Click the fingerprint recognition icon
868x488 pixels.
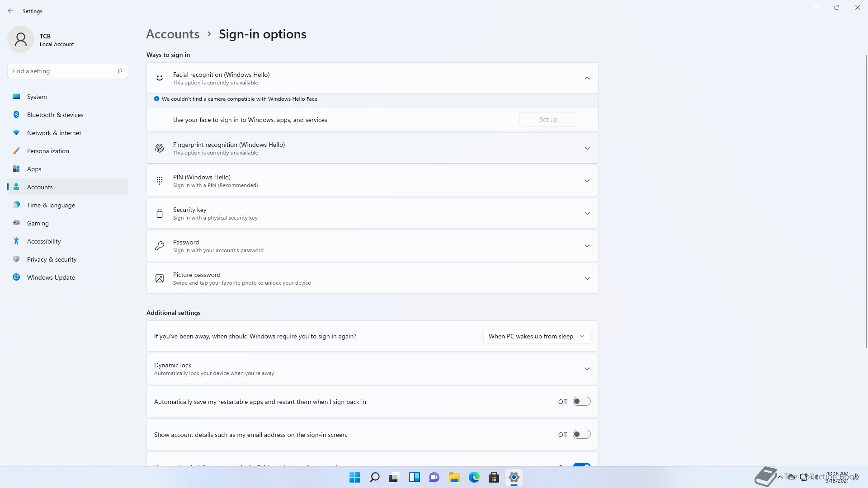point(160,148)
